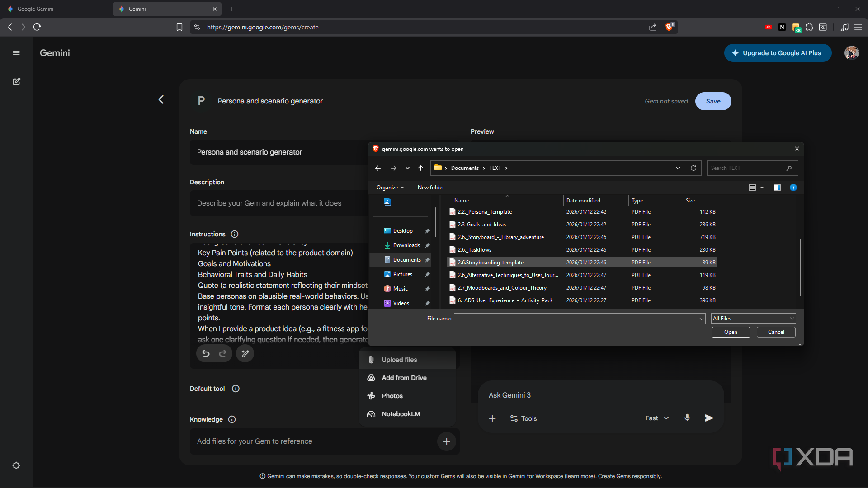Click Instructions info icon
Viewport: 868px width, 488px height.
pyautogui.click(x=234, y=234)
